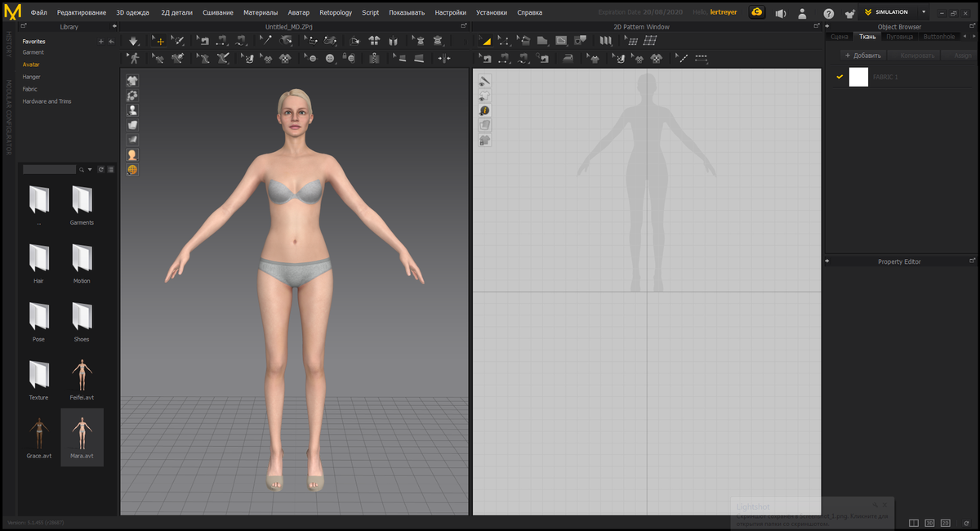Select the Select/Move tool in 3D toolbar
This screenshot has width=980, height=531.
tap(157, 40)
